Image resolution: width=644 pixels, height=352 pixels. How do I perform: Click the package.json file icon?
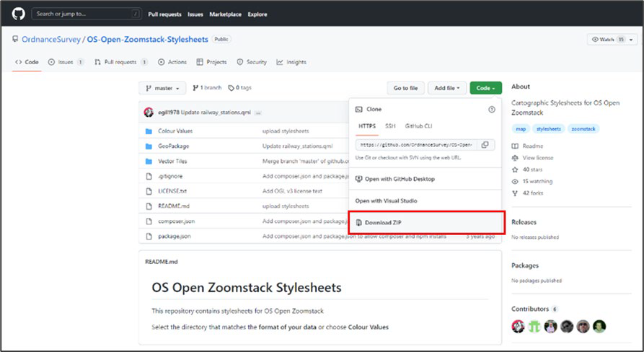(149, 236)
